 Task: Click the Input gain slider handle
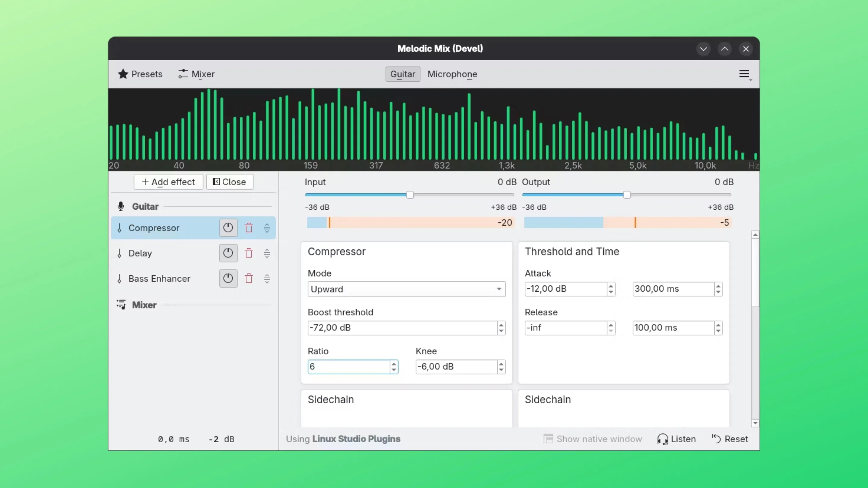[410, 195]
